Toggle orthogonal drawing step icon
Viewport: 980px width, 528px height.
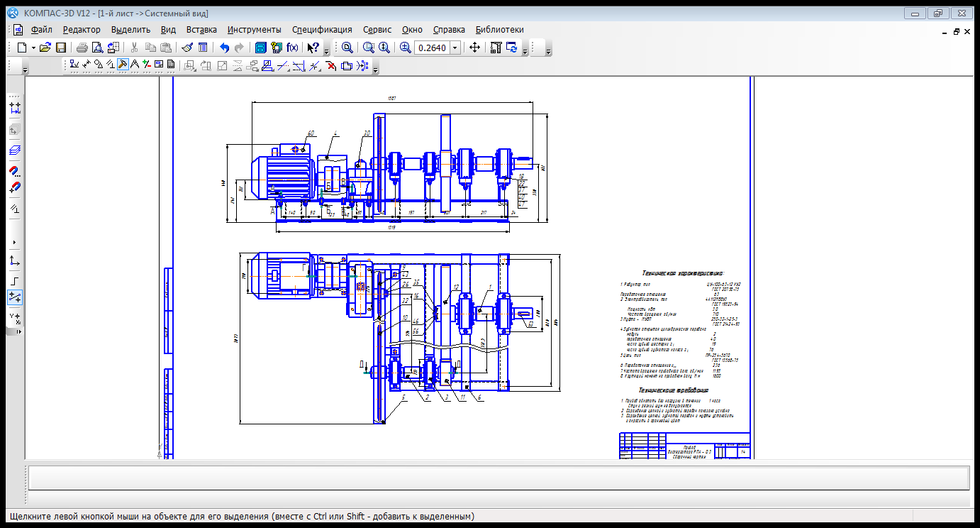(x=15, y=281)
